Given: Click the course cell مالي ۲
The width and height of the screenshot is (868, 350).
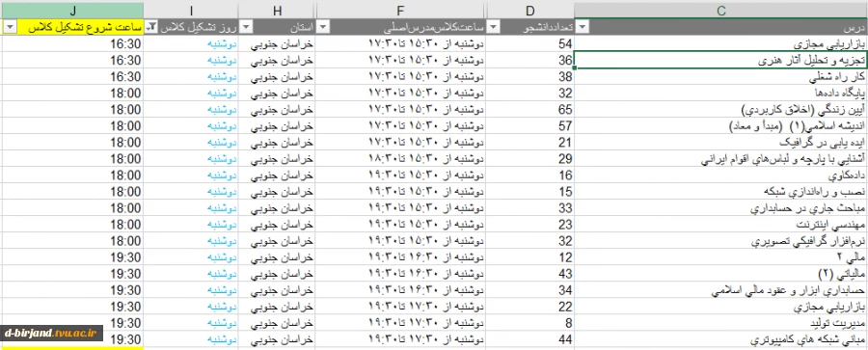Looking at the screenshot, I should click(721, 257).
